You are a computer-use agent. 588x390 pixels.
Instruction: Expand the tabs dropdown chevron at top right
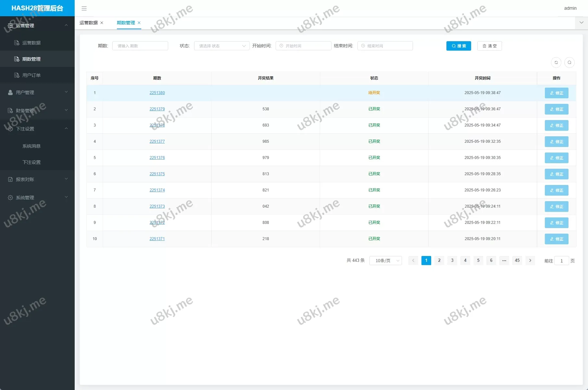[582, 23]
